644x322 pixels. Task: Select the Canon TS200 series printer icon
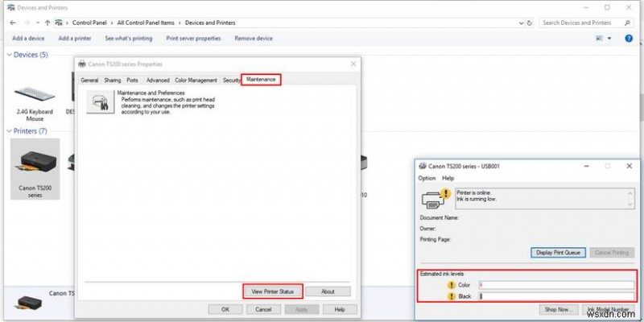coord(35,169)
